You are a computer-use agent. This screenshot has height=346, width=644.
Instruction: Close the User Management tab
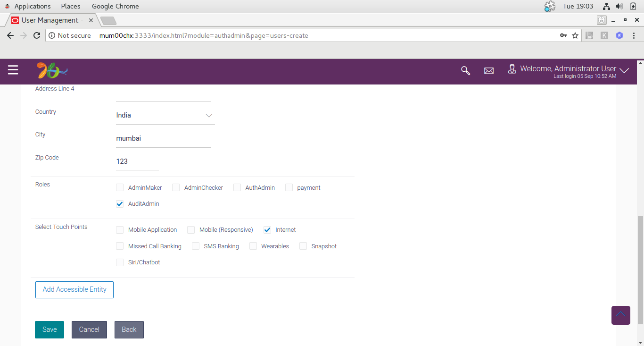[91, 20]
